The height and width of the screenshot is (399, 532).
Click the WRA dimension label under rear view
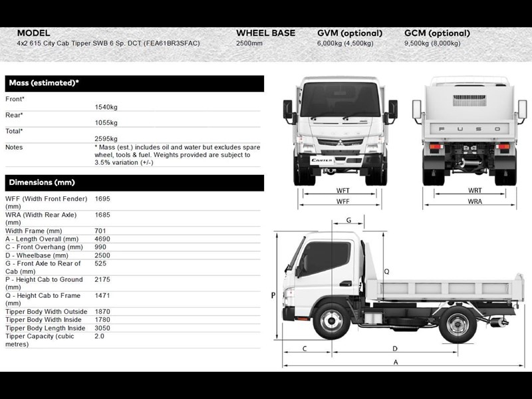point(475,201)
